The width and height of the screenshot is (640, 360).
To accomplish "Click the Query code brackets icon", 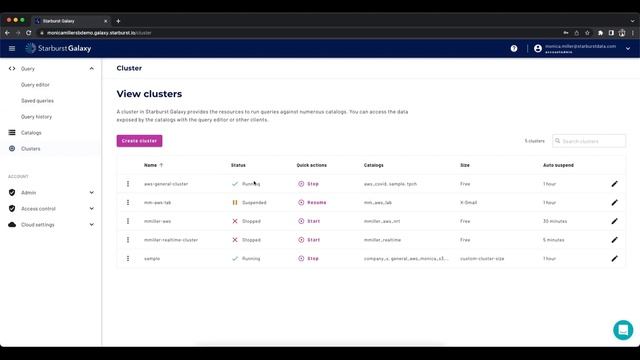I will [12, 69].
